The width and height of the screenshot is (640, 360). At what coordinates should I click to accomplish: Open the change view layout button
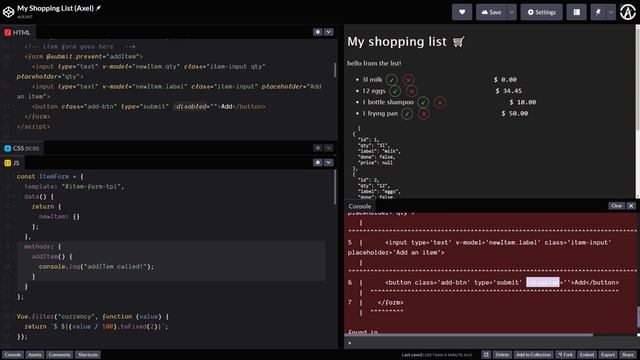coord(576,12)
